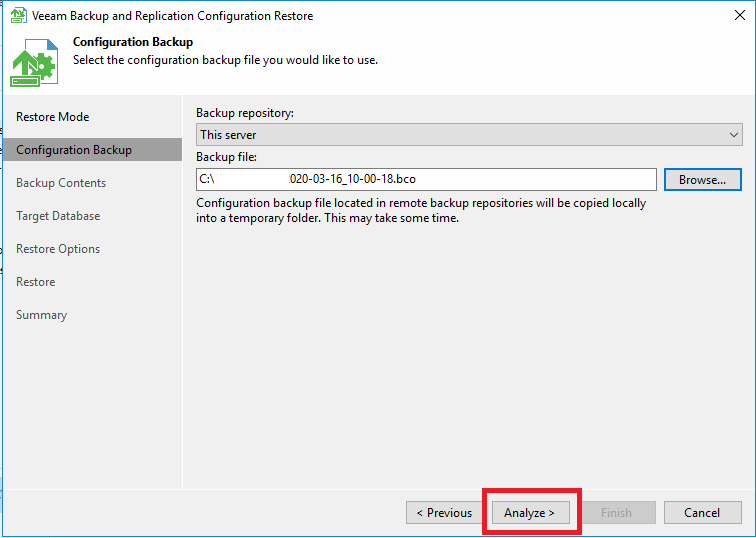Select the Configuration Backup step

pyautogui.click(x=93, y=149)
